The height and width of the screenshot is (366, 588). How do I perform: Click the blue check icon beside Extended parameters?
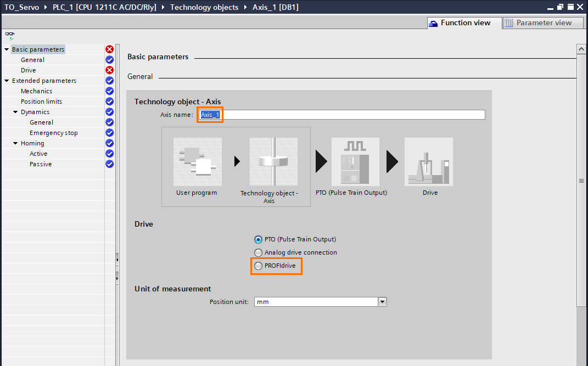click(109, 81)
